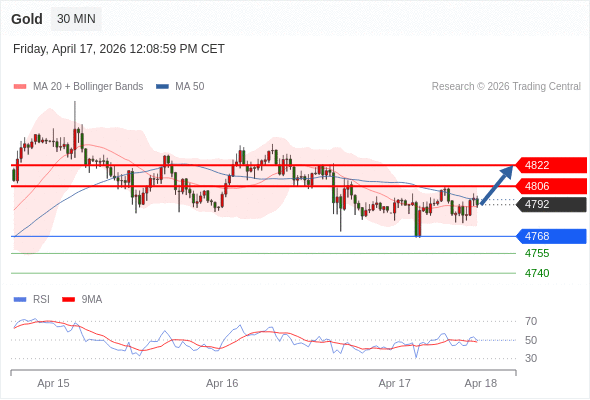Click the Apr 18 axis label

481,383
